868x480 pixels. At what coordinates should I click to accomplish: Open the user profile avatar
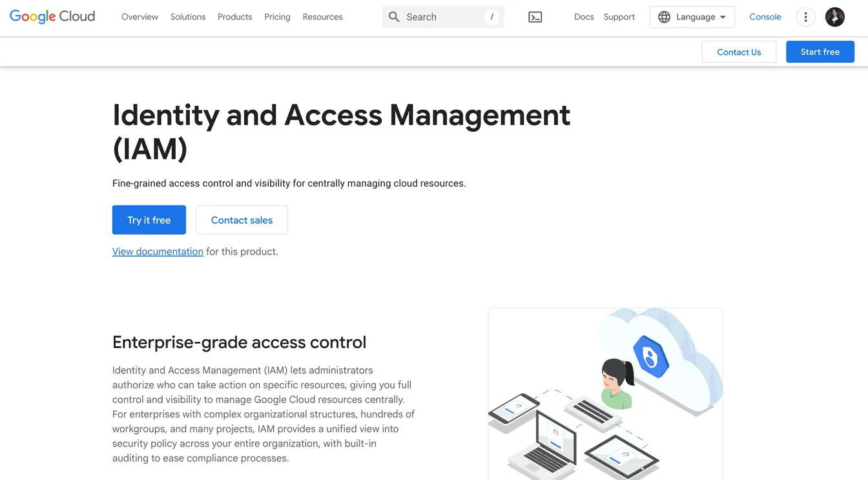coord(835,17)
